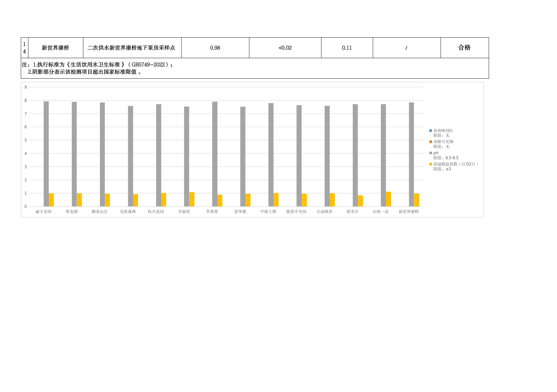Screen dimensions: 557x392
Task: Click the GB5749-2022 standard note text
Action: click(x=97, y=64)
